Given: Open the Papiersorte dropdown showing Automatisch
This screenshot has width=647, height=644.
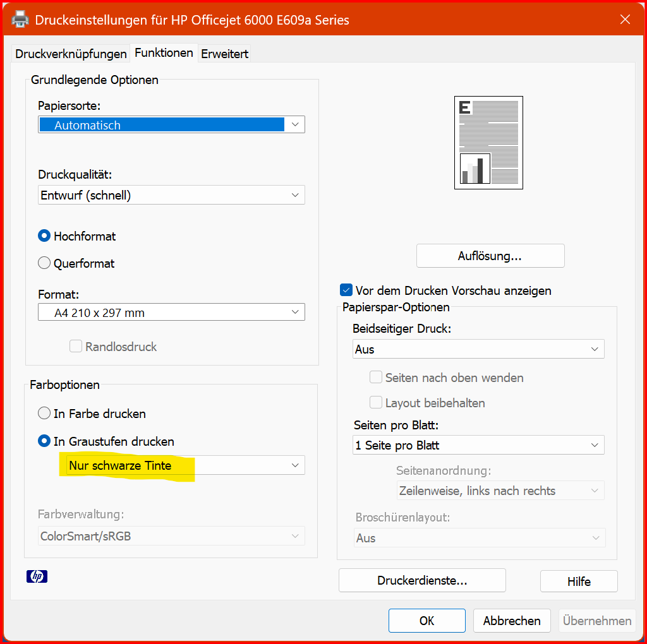Looking at the screenshot, I should (x=171, y=124).
